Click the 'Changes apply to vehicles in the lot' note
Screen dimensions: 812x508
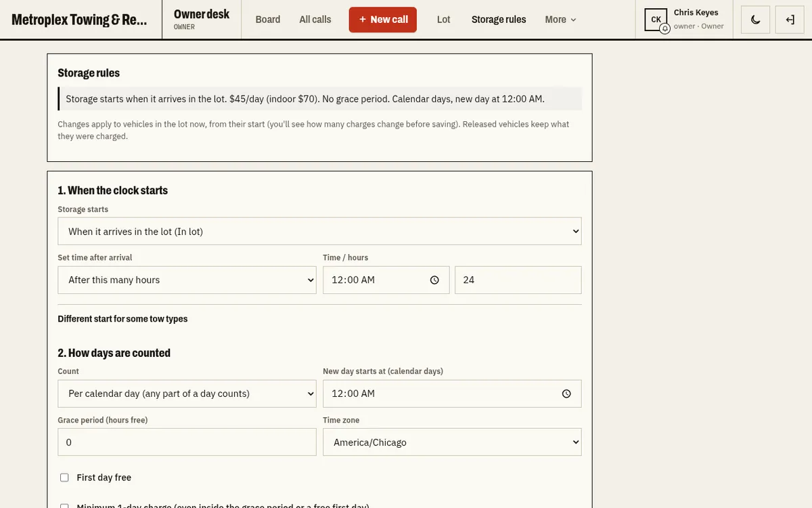(313, 130)
